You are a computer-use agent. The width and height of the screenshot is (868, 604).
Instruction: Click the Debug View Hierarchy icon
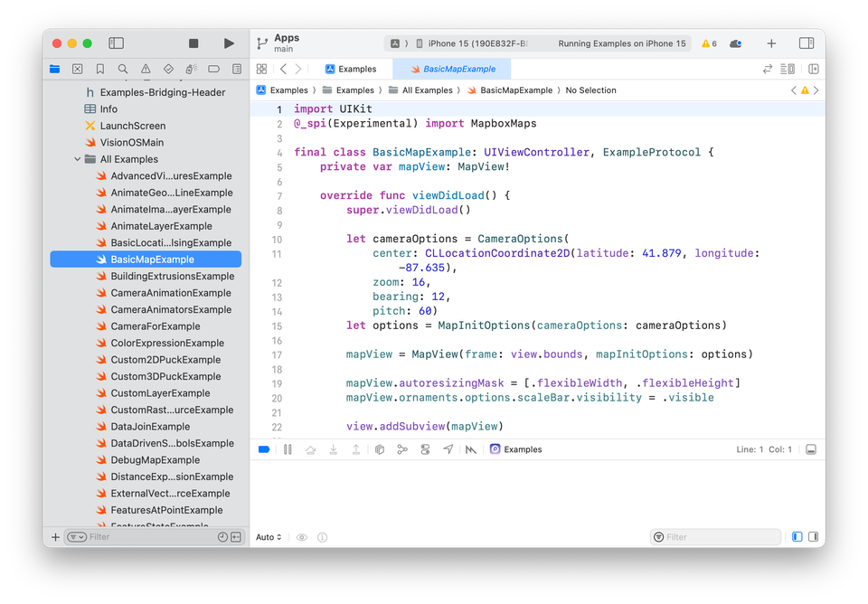coord(381,449)
